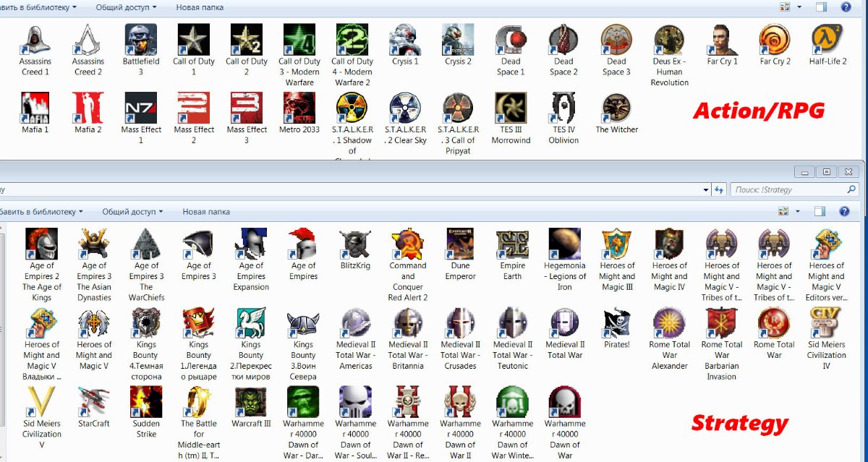Expand Общий доступ menu in the lower window

coord(132,212)
